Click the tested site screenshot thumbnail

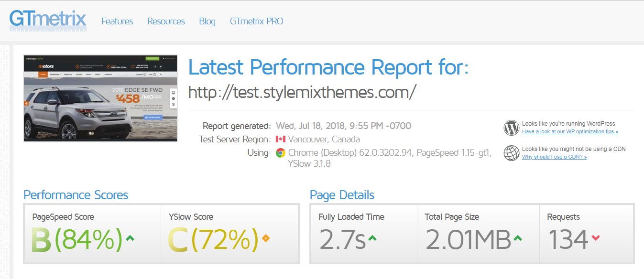click(100, 98)
